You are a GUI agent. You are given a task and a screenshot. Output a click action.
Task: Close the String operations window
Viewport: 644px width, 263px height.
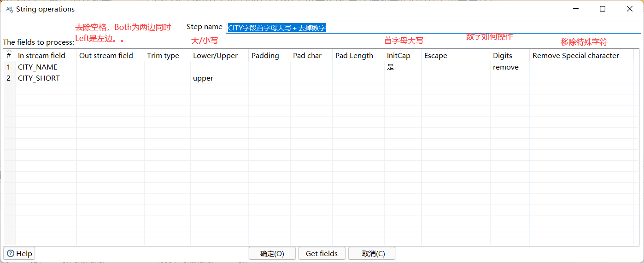[x=630, y=9]
